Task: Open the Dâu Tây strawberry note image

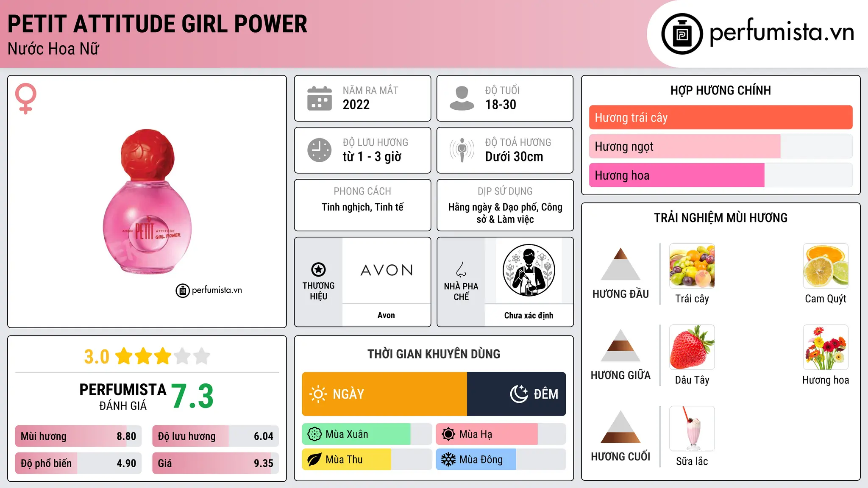Action: coord(692,347)
